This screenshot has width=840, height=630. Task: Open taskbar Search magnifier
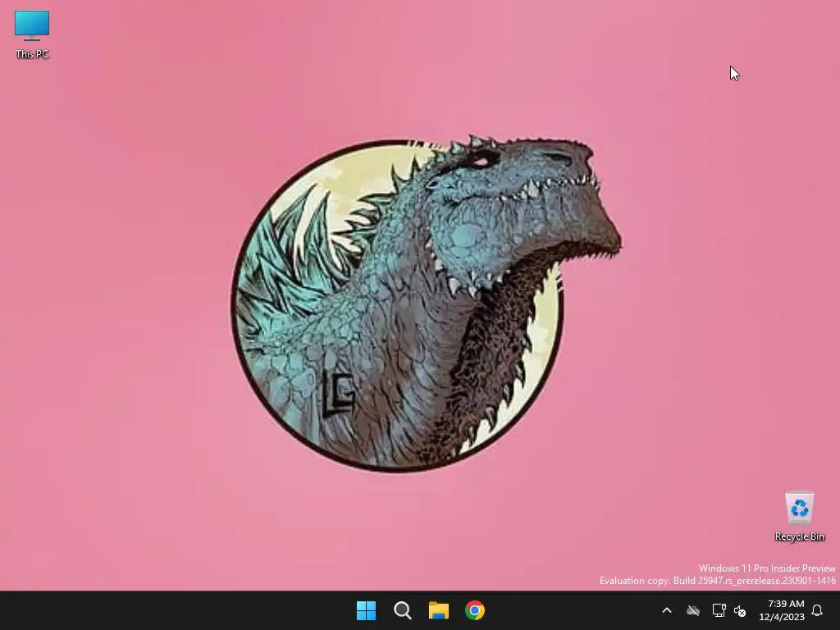402,610
